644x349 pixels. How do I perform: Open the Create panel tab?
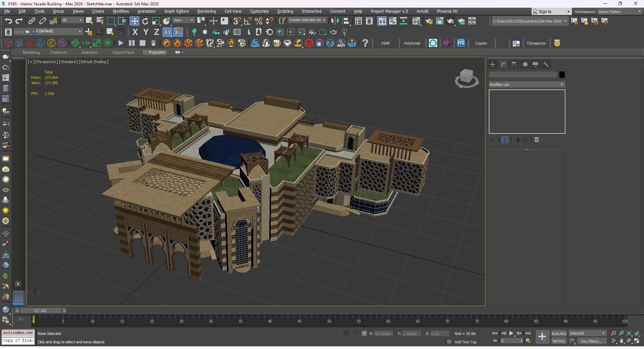pyautogui.click(x=492, y=64)
